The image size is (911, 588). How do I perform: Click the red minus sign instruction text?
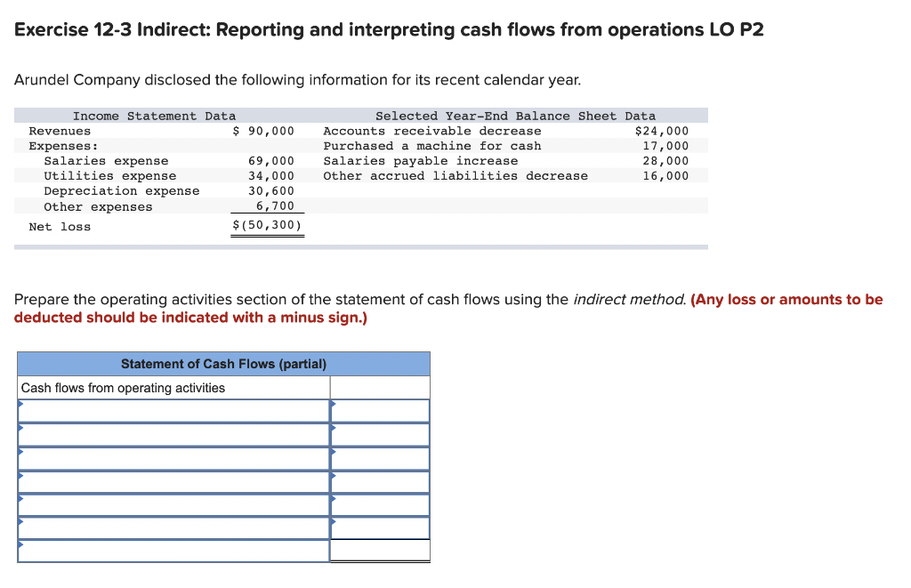pyautogui.click(x=448, y=309)
